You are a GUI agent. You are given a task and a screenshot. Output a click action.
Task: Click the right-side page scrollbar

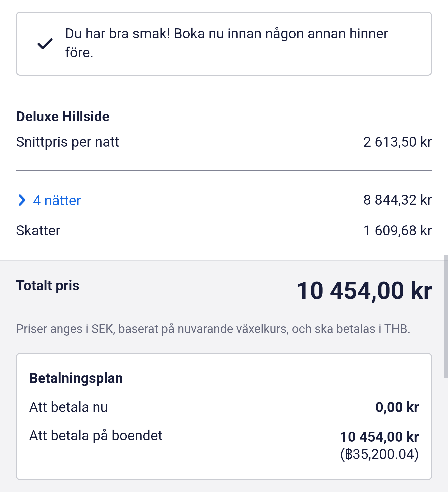[x=446, y=316]
